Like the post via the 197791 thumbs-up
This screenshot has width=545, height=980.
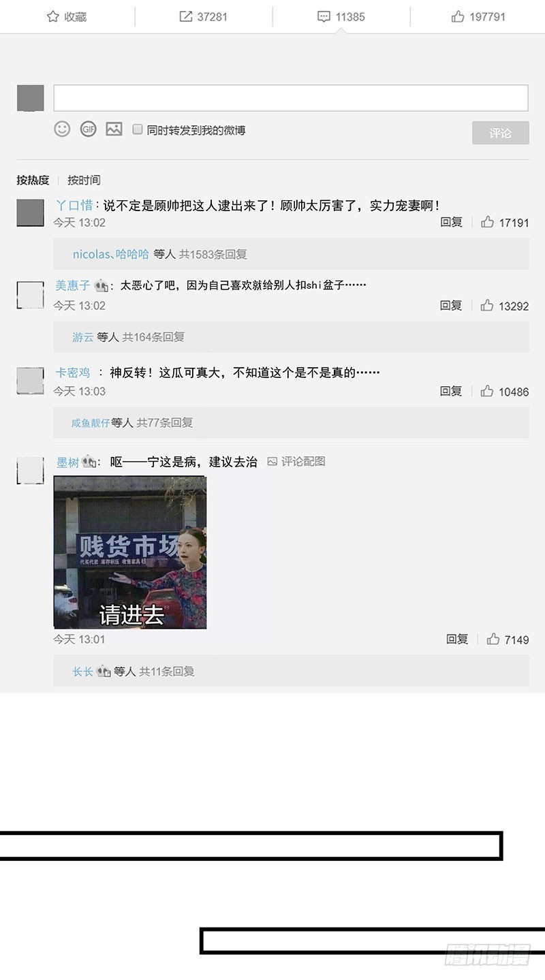pos(458,16)
